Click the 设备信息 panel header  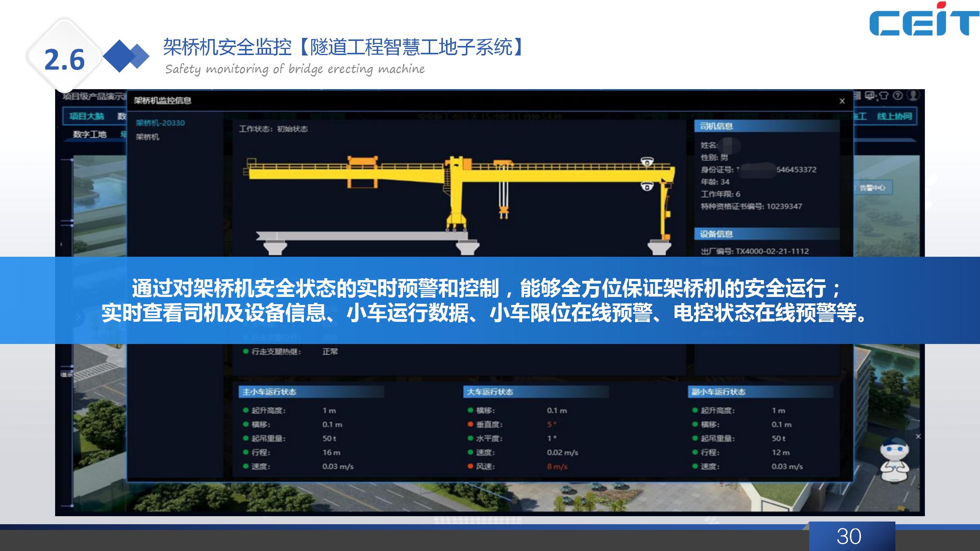point(716,234)
